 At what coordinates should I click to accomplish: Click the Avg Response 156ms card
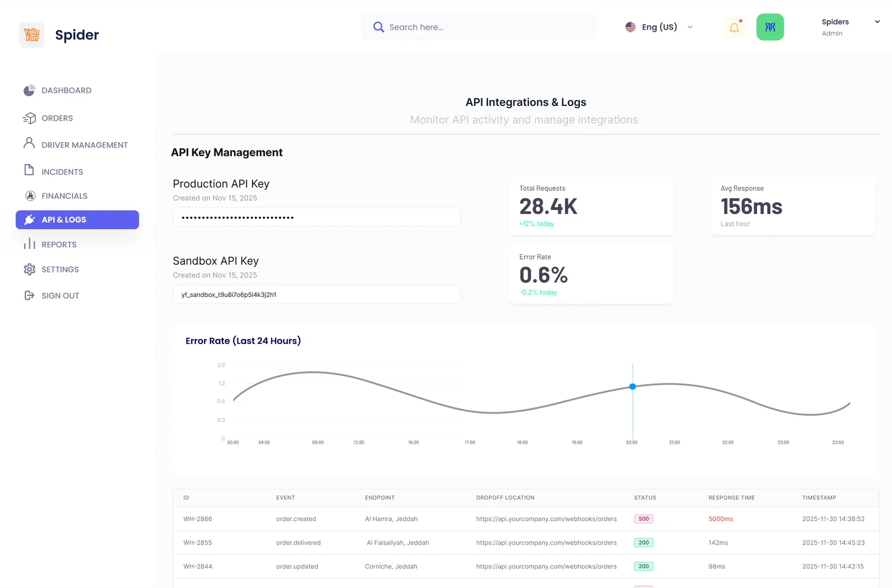[793, 206]
